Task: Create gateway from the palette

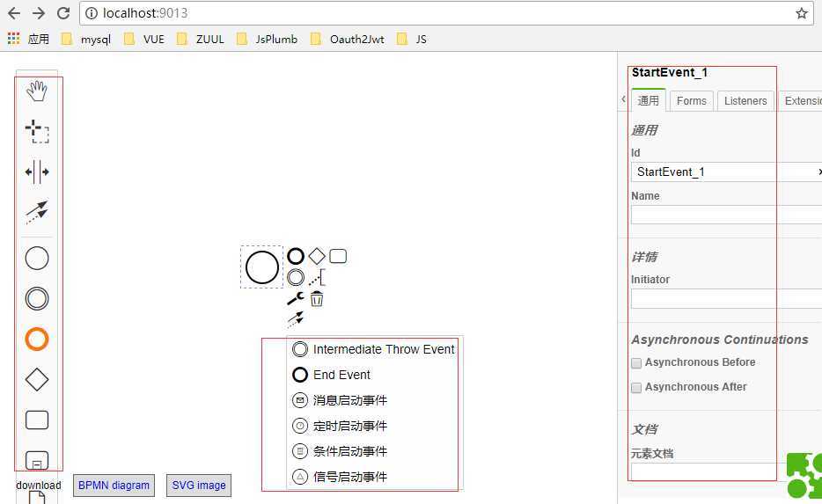Action: point(37,379)
